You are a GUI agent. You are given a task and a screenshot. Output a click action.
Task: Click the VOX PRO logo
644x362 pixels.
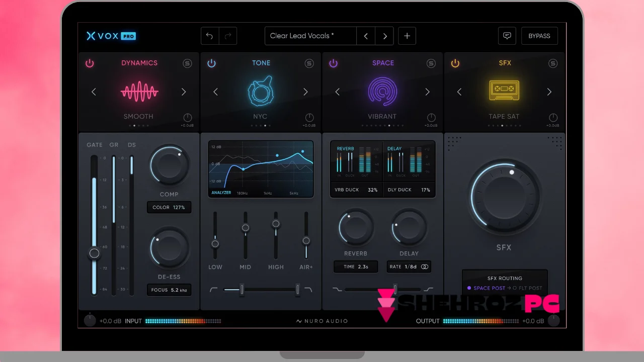click(111, 36)
